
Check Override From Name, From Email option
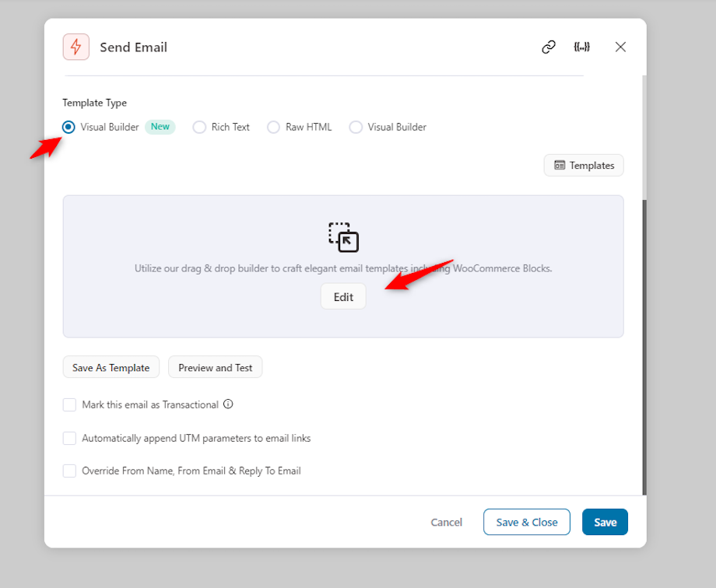click(69, 471)
